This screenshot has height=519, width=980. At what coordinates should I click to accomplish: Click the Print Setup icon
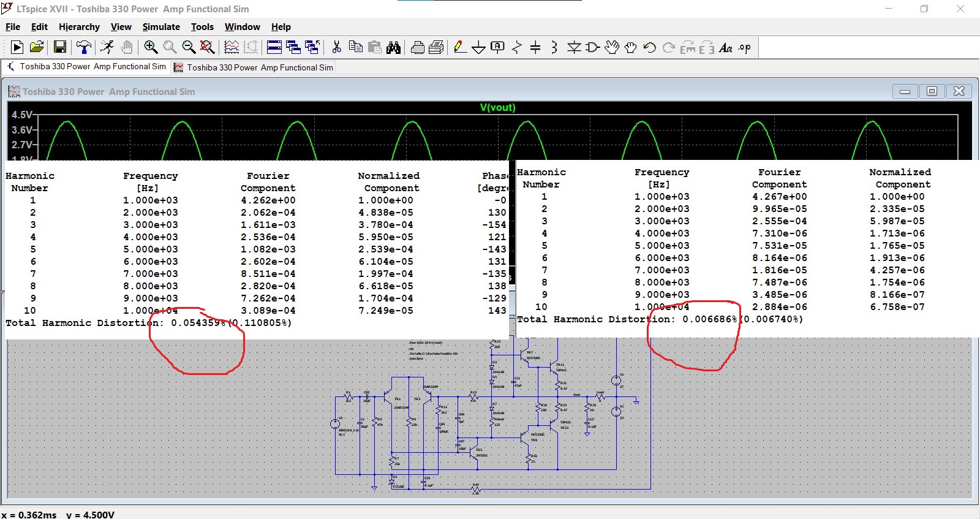click(x=437, y=47)
